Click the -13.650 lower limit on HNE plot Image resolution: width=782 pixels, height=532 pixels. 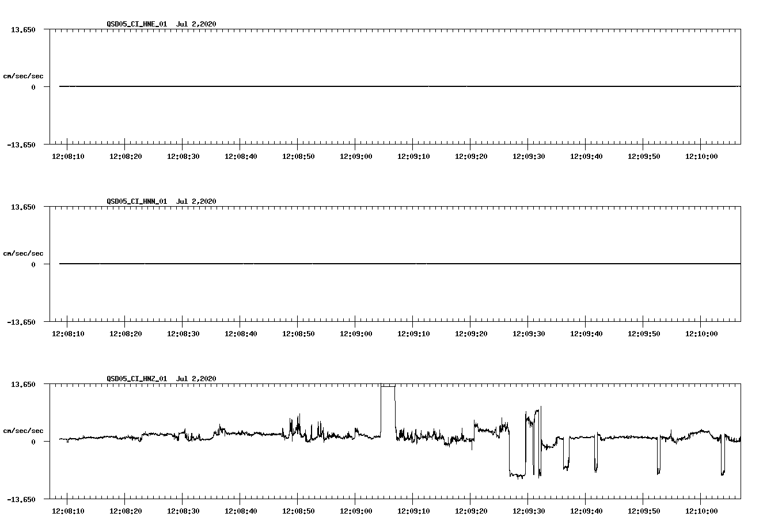(x=21, y=145)
